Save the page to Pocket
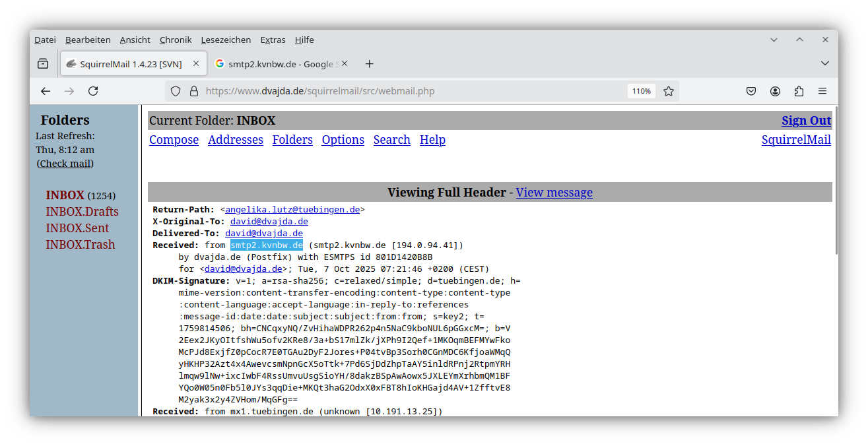 point(751,90)
